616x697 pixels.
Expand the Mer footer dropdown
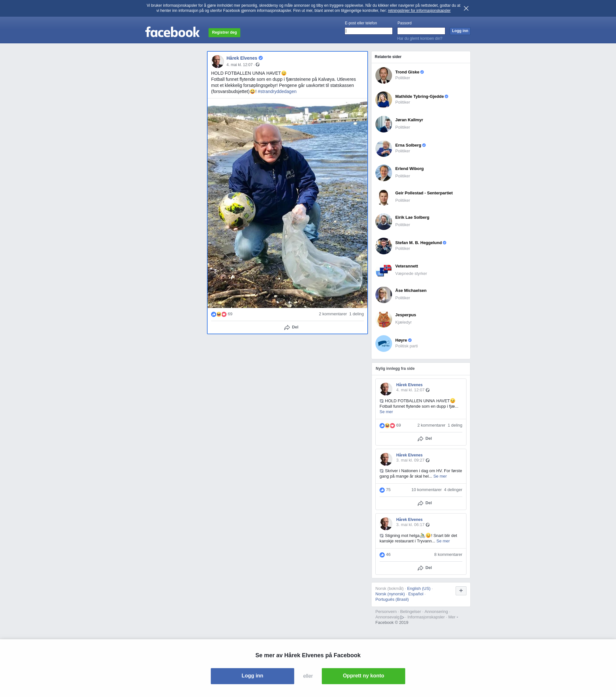(x=453, y=617)
